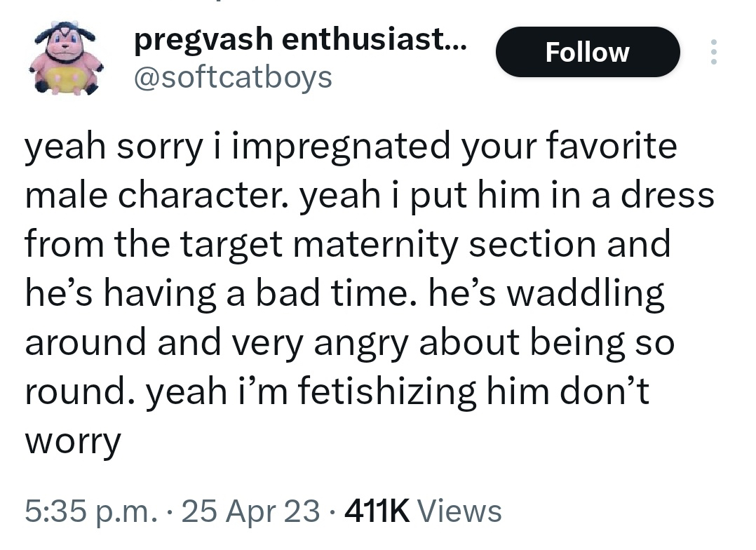
Task: Click the tweet line starting "round. yeah"
Action: [337, 391]
